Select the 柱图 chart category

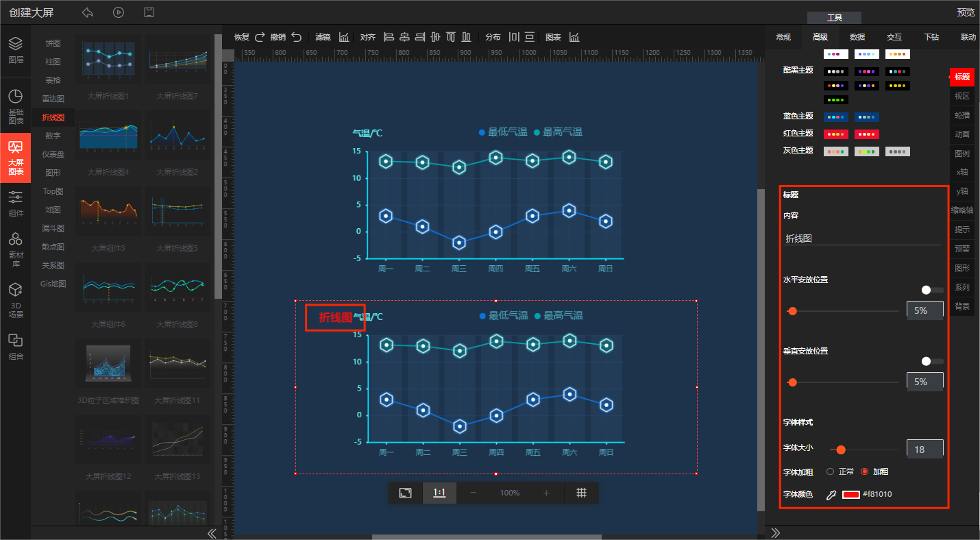53,62
